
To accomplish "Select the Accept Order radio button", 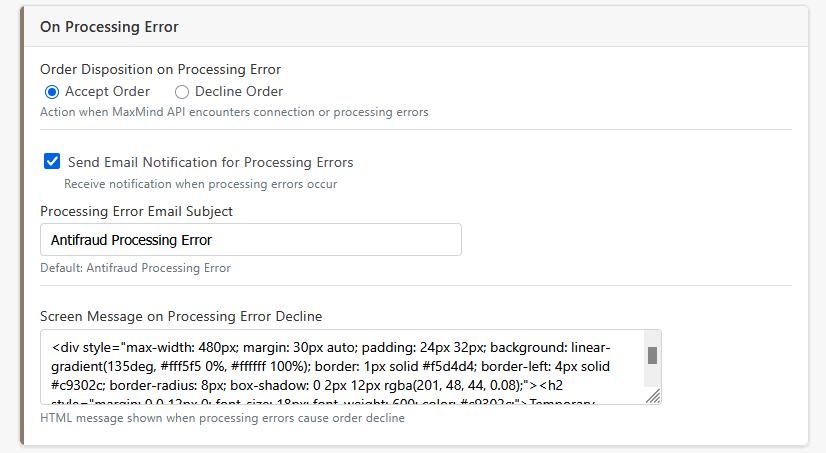I will (52, 92).
